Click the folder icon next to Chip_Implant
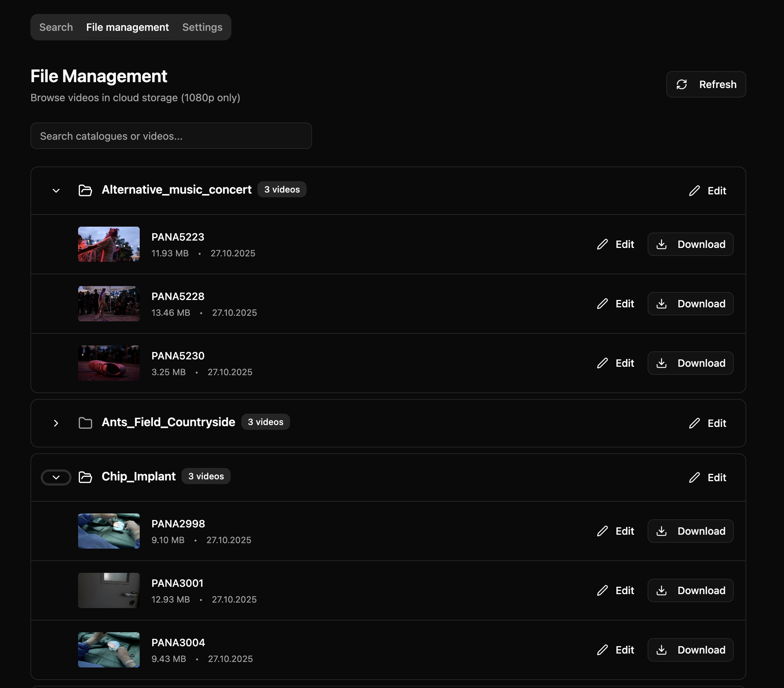 coord(85,477)
